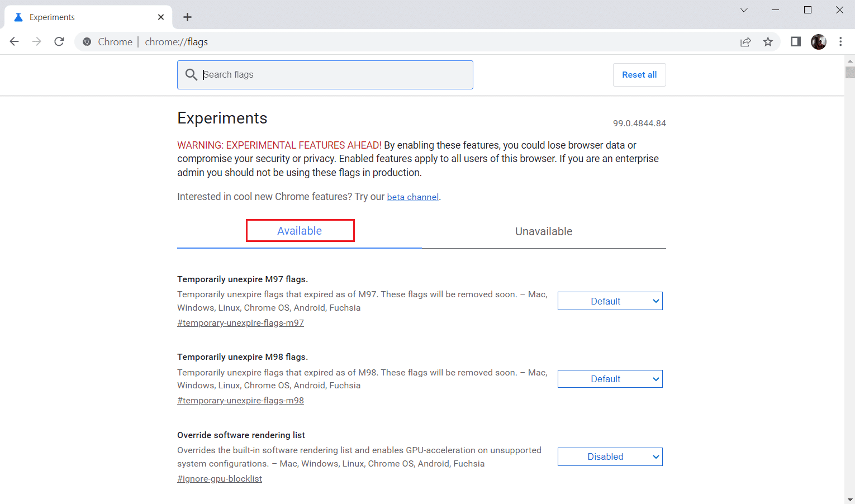Reload the chrome://flags page

59,42
